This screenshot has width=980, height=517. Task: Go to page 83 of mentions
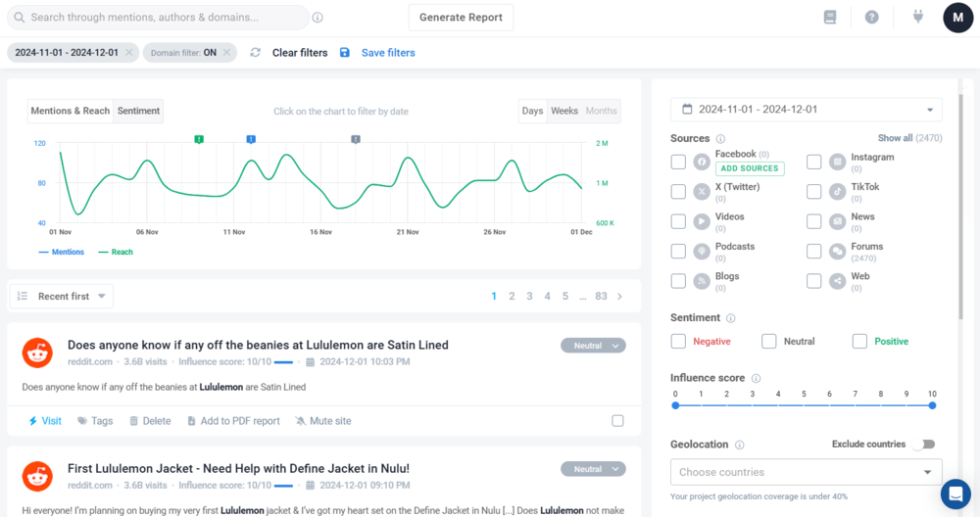[x=602, y=296]
